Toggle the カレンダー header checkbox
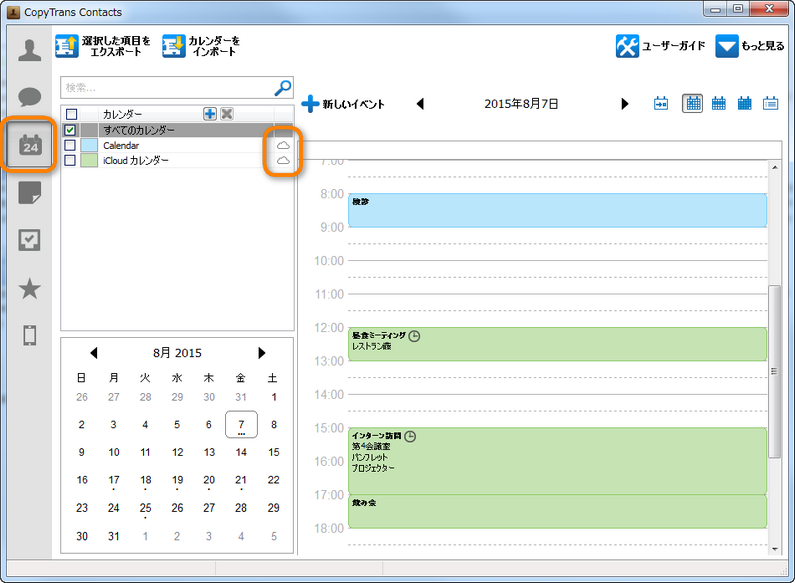Image resolution: width=795 pixels, height=583 pixels. coord(71,114)
